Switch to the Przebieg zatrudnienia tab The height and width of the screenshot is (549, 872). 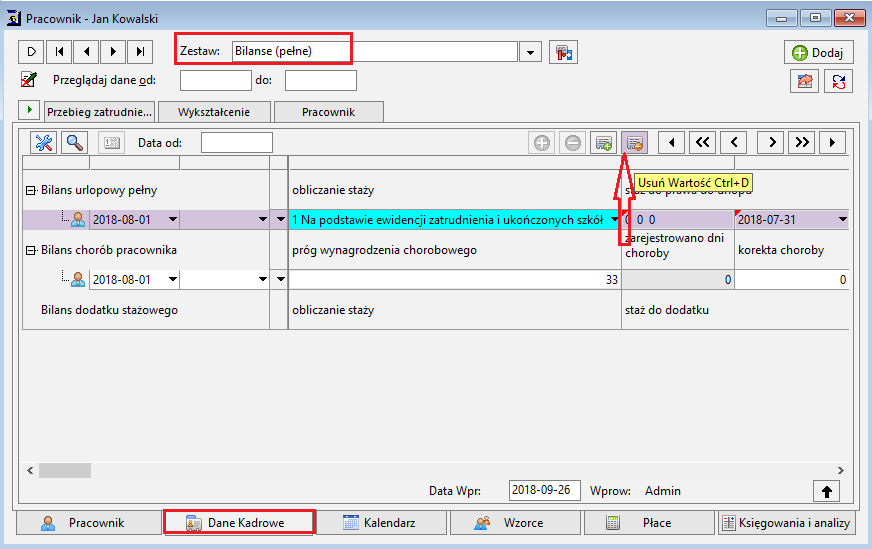pos(99,112)
